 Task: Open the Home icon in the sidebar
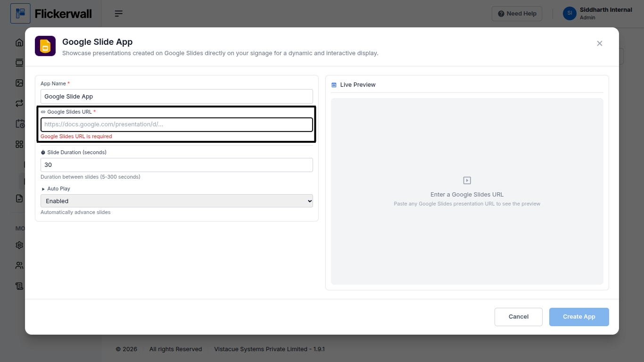pyautogui.click(x=19, y=42)
